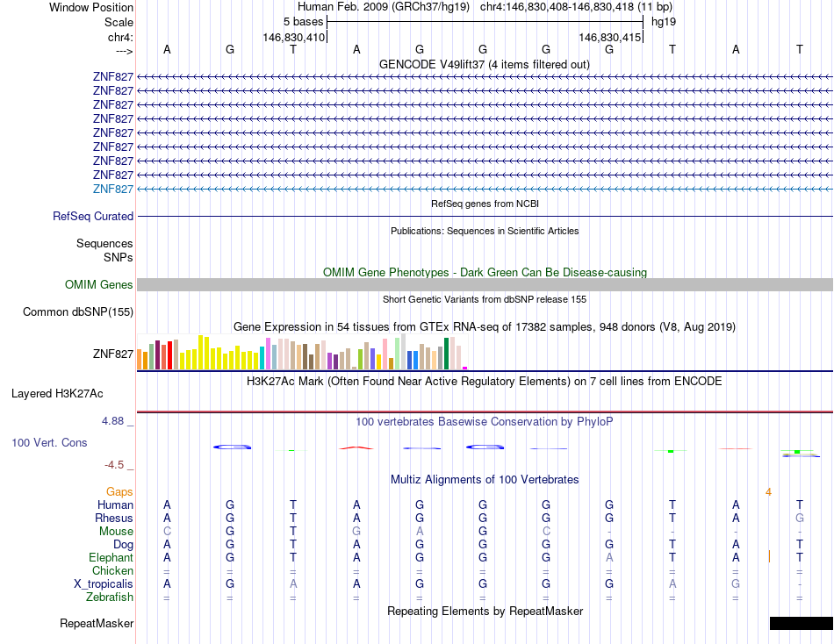Open 'Multiz Alignments of 100 Vertebrates' title
Screen dimensions: 834x644
pos(485,480)
